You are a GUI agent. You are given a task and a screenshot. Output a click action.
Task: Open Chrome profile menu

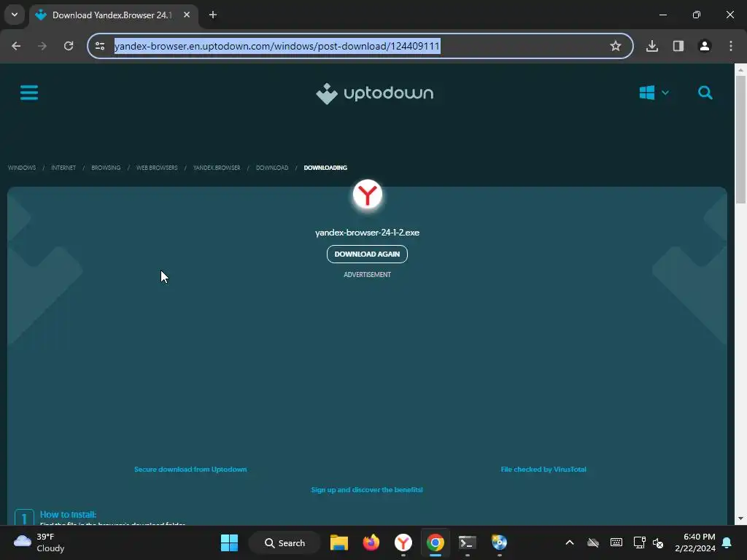[x=705, y=46]
